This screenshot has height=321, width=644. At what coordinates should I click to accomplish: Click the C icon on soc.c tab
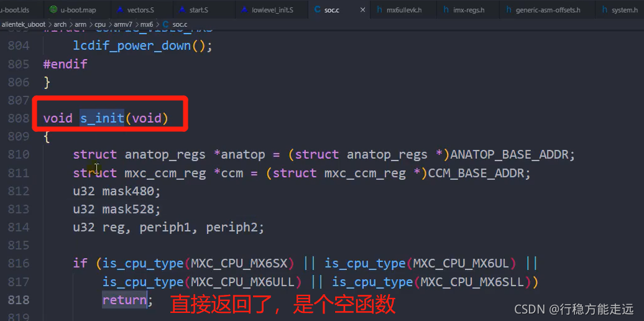click(x=317, y=9)
